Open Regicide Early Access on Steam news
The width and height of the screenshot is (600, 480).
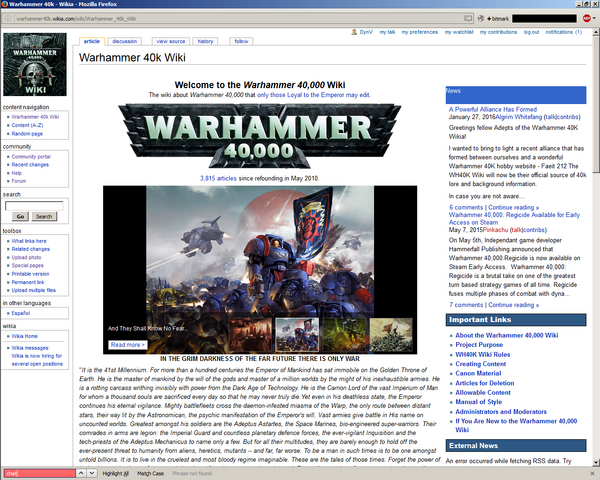click(514, 219)
